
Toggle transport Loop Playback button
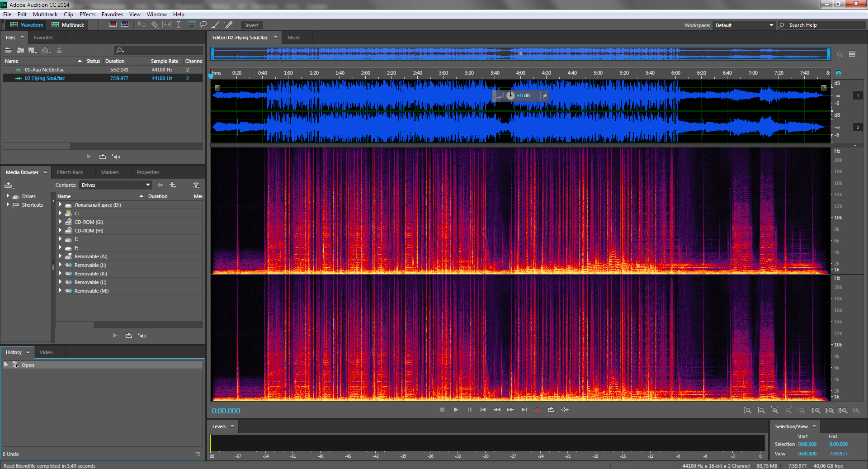pos(551,410)
